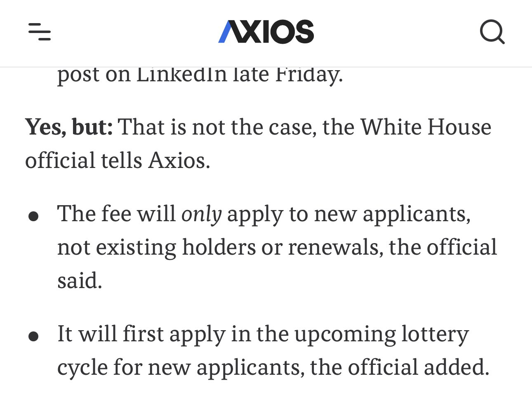Open the search magnifier icon

pos(492,32)
